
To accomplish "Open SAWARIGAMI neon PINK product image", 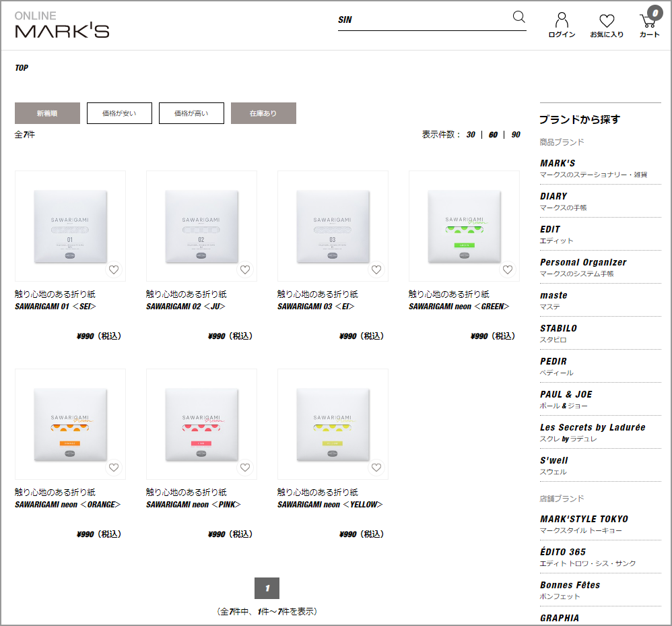I will tap(201, 424).
